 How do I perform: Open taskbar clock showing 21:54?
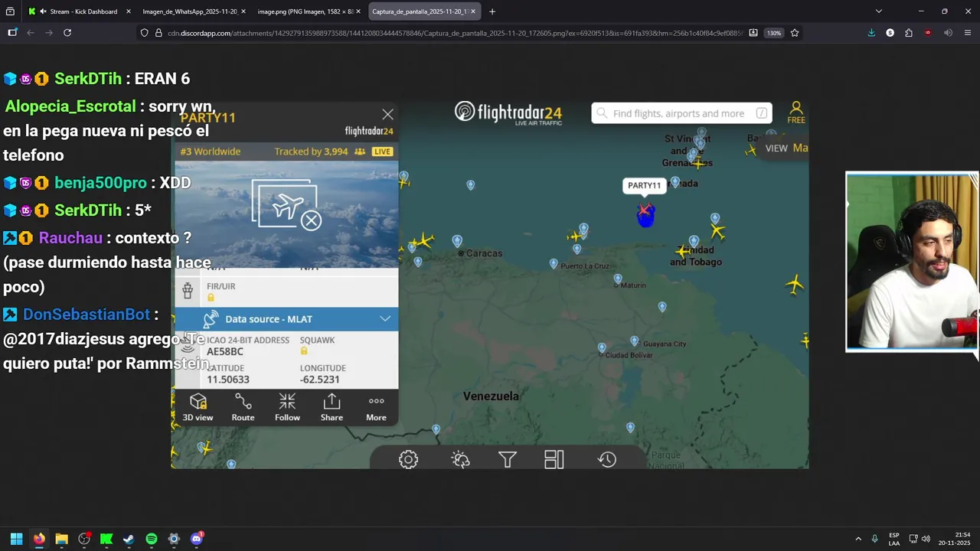coord(955,539)
